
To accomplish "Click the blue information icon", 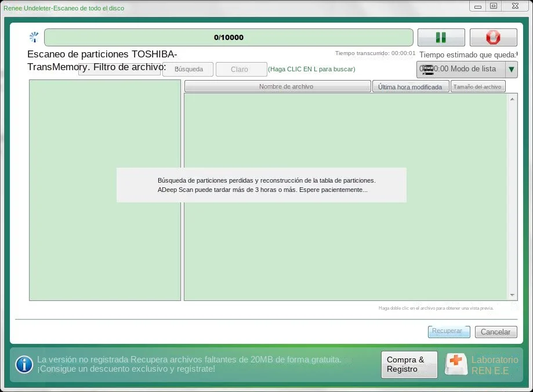I will tap(24, 365).
